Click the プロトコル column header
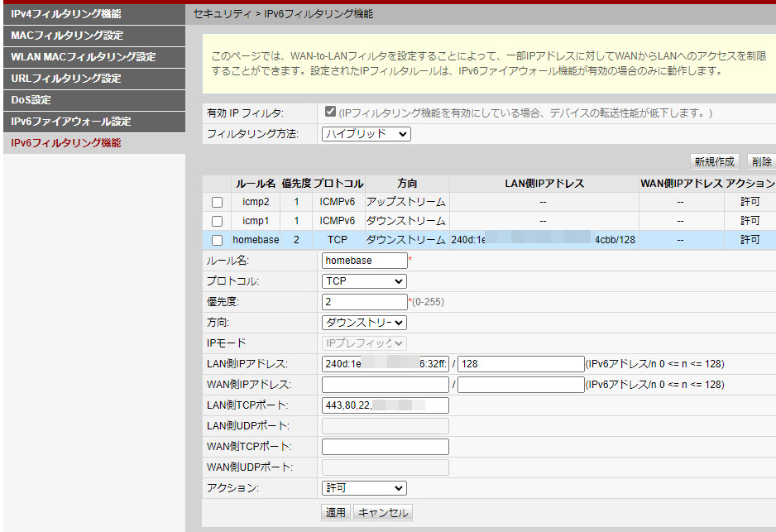776x532 pixels. coord(338,184)
